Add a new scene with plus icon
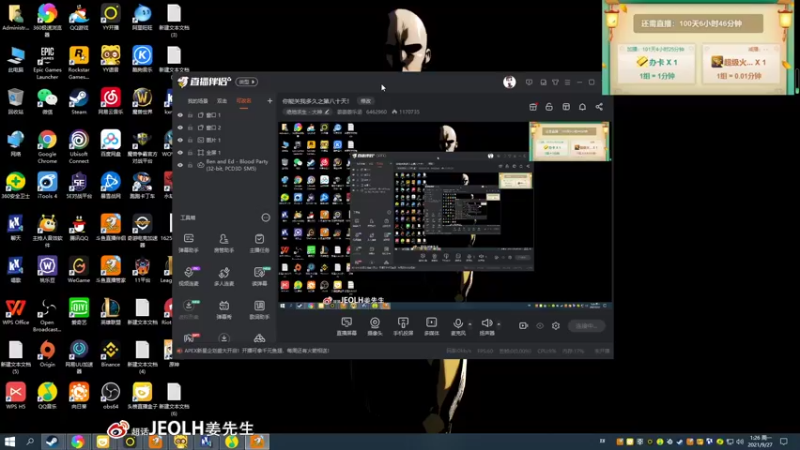800x450 pixels. click(269, 101)
